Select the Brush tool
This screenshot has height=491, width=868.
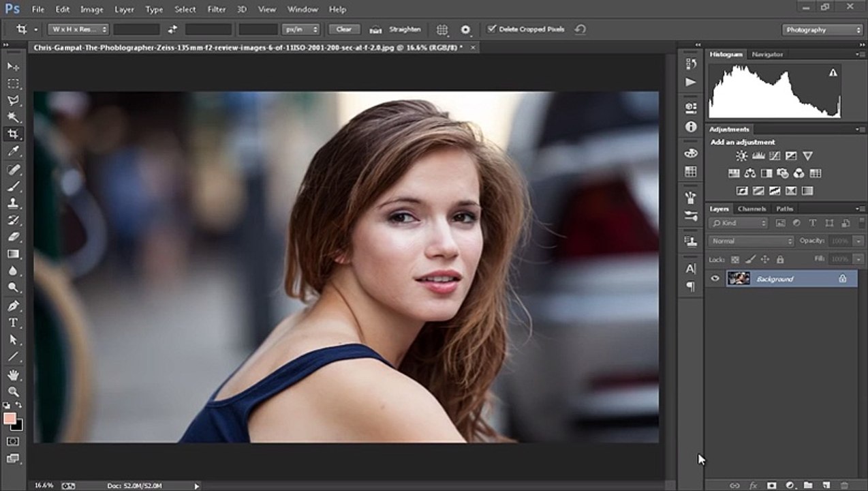pyautogui.click(x=13, y=186)
